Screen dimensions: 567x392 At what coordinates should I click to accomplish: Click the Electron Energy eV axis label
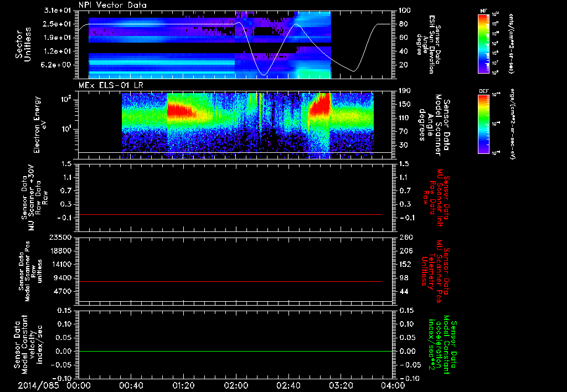point(40,125)
